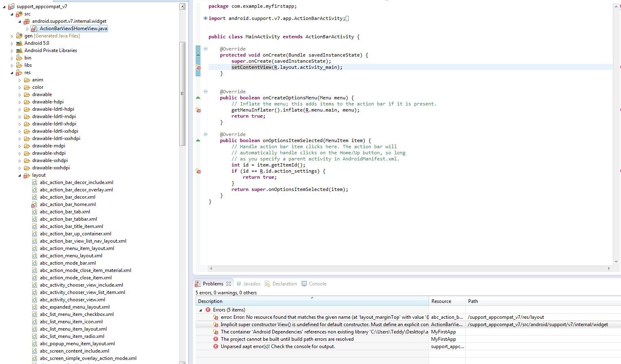621x364 pixels.
Task: Expand the gen Generated Java Files node
Action: (12, 36)
